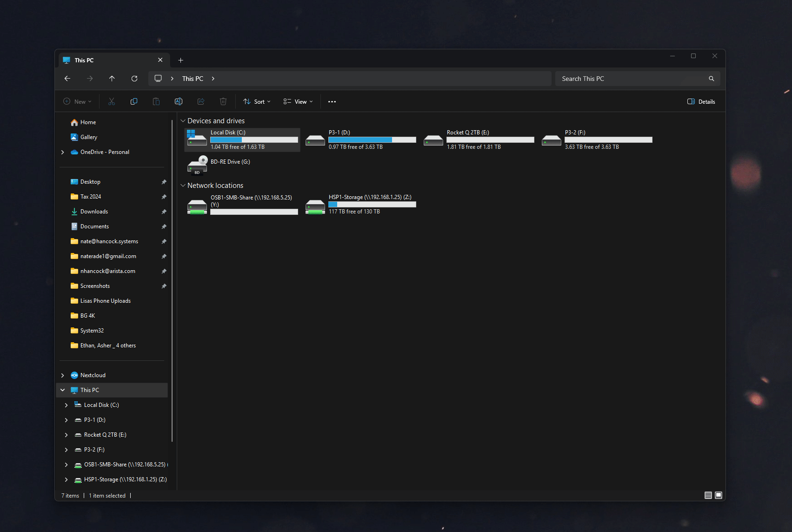Select the Local Disk (C:) drive tile
This screenshot has height=532, width=792.
coord(242,140)
